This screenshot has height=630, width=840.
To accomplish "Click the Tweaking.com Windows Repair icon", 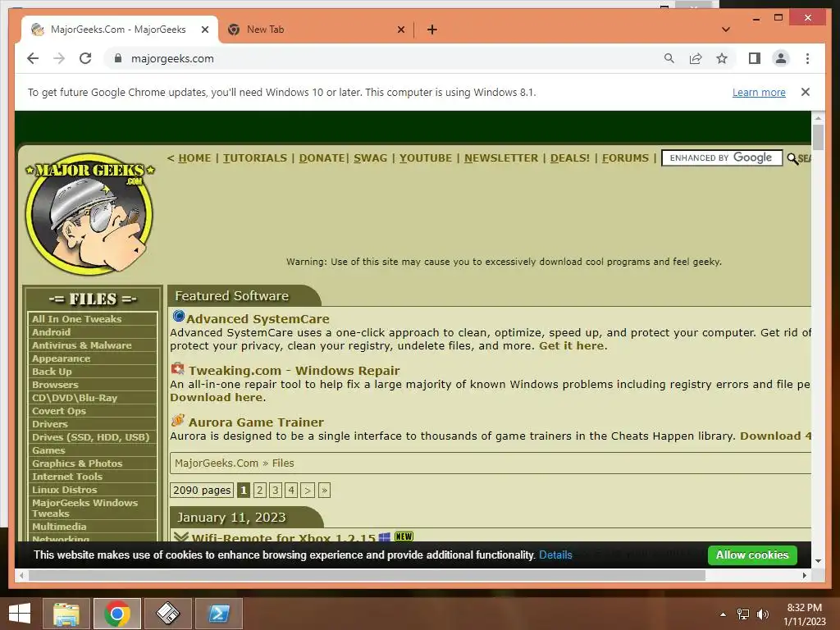I will tap(177, 368).
